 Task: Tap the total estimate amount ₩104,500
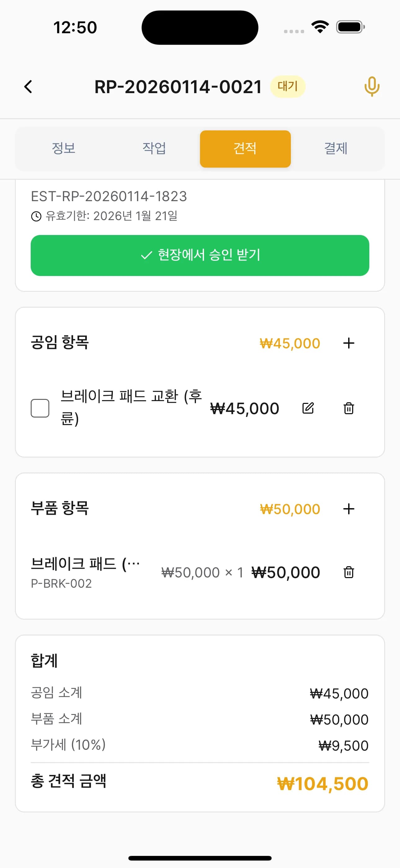322,784
